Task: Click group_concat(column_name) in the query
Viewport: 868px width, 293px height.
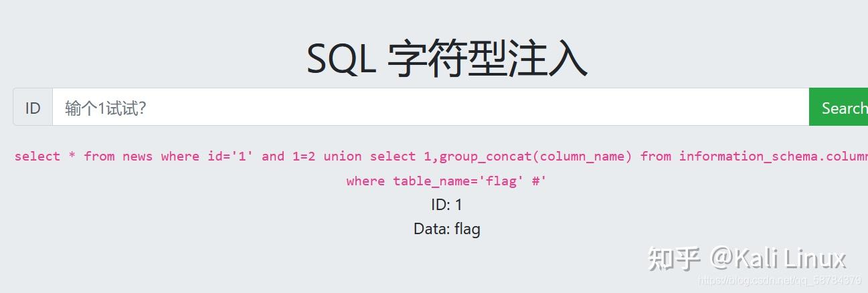Action: point(535,156)
